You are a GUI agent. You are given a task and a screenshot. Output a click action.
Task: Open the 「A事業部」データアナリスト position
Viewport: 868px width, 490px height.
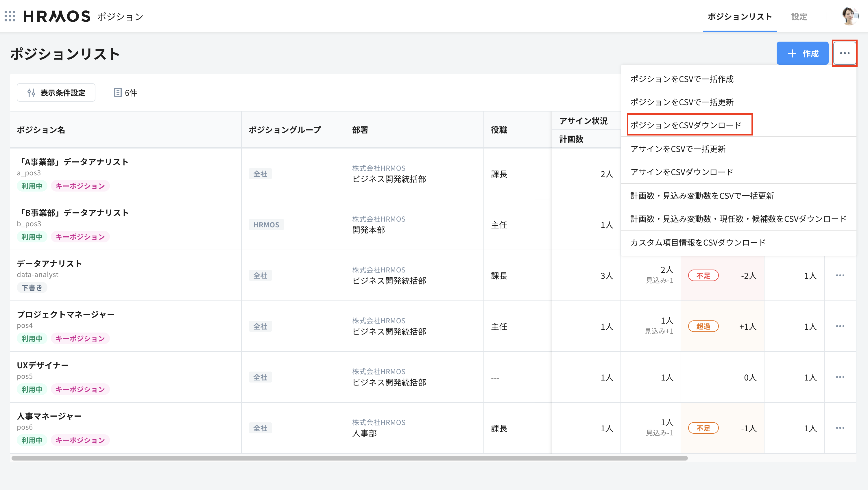click(73, 162)
